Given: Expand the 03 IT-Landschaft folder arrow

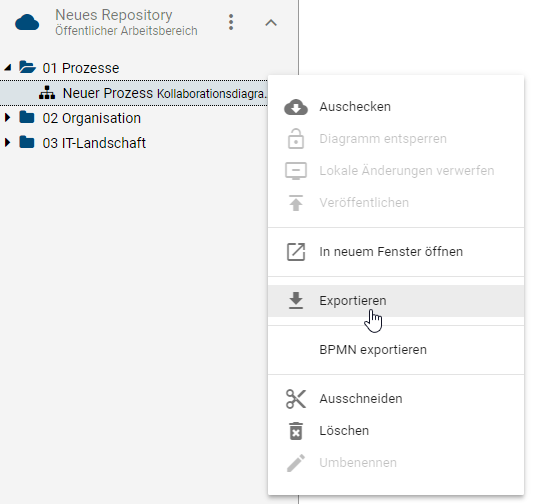Looking at the screenshot, I should point(8,143).
